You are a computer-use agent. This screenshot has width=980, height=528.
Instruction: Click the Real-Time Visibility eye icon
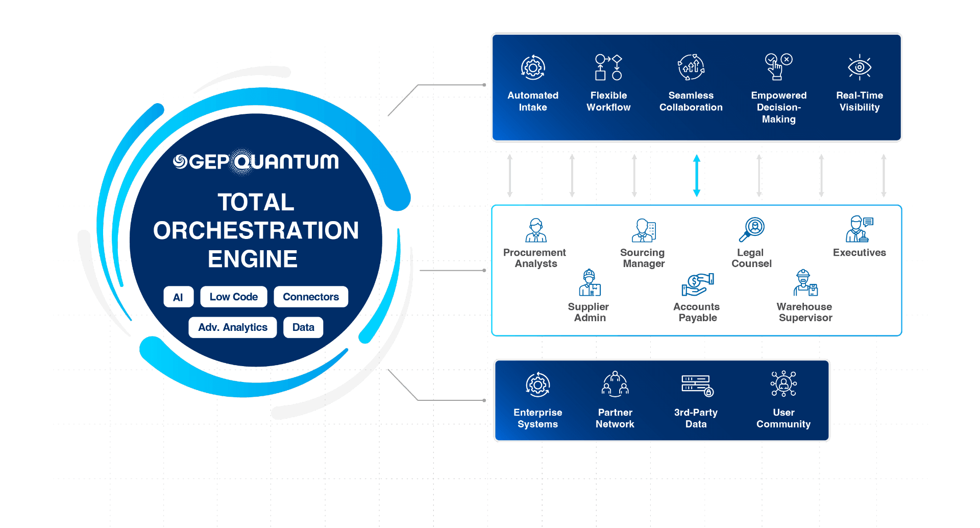tap(860, 67)
